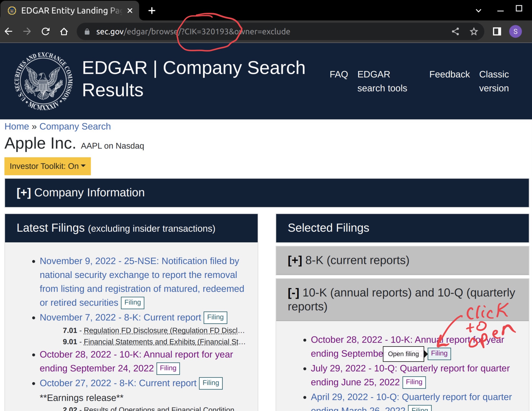Image resolution: width=532 pixels, height=411 pixels.
Task: Click Filing button for July 29 10-Q
Action: 414,382
